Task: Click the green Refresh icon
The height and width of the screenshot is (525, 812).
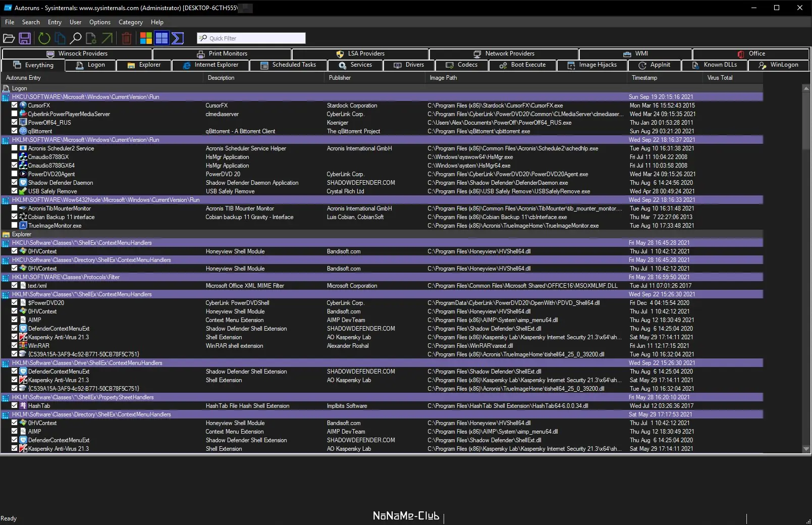Action: click(x=44, y=38)
